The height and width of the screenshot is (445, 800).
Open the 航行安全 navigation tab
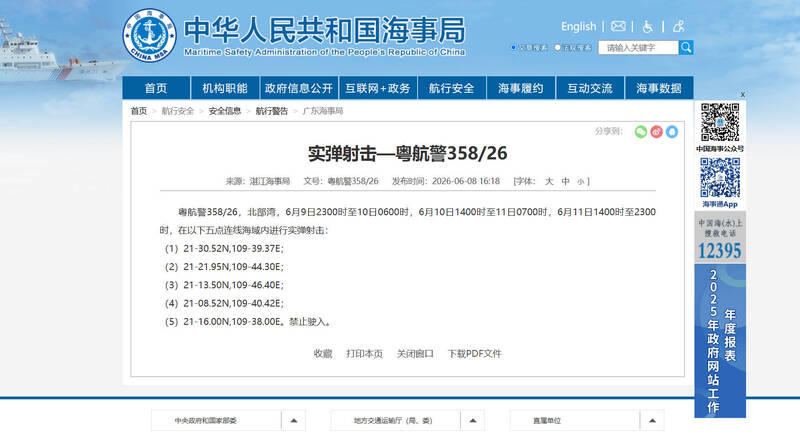[x=452, y=88]
